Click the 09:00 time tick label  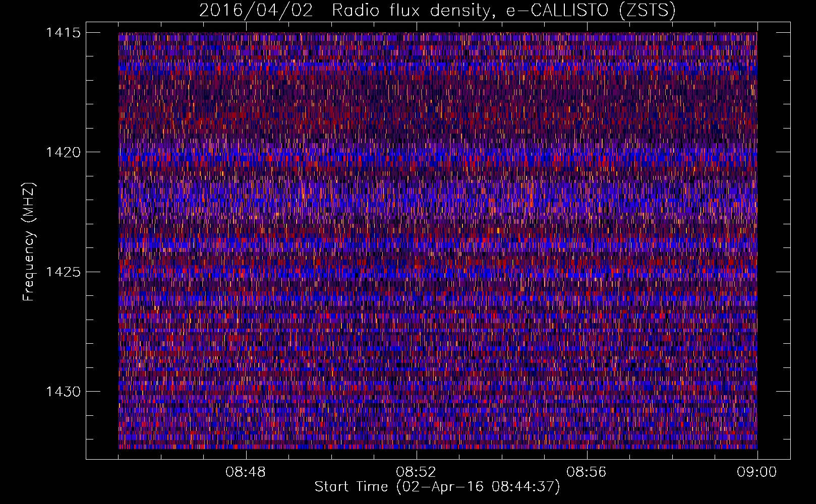tap(757, 472)
